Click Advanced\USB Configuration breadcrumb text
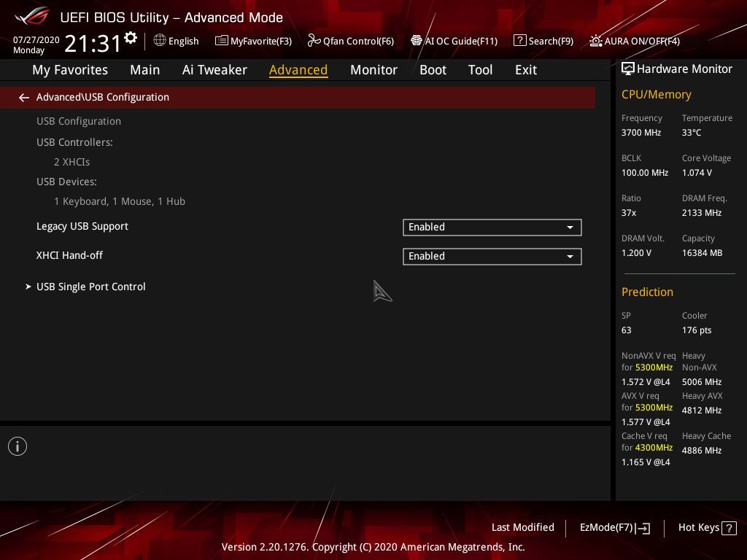747x560 pixels. click(102, 97)
